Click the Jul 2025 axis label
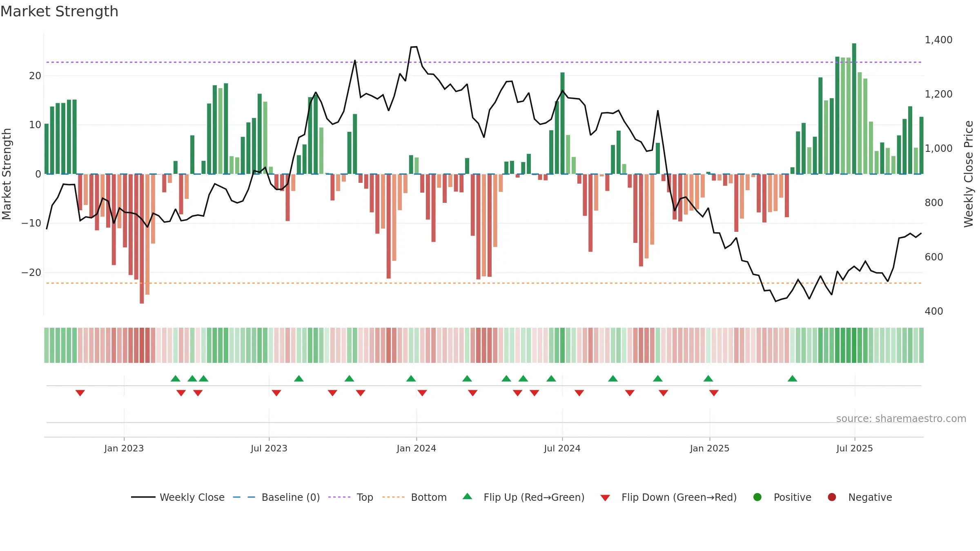This screenshot has width=980, height=551. point(854,448)
